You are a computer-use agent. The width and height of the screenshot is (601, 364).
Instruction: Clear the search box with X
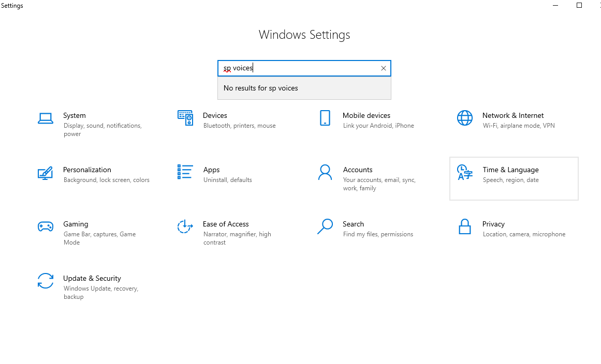pos(383,68)
